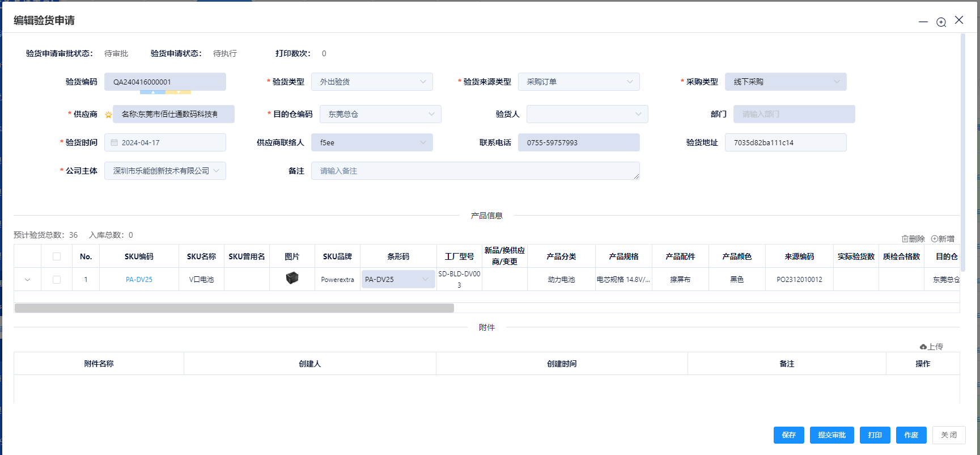Viewport: 980px width, 455px height.
Task: Open the 验货人 dropdown
Action: [x=587, y=114]
